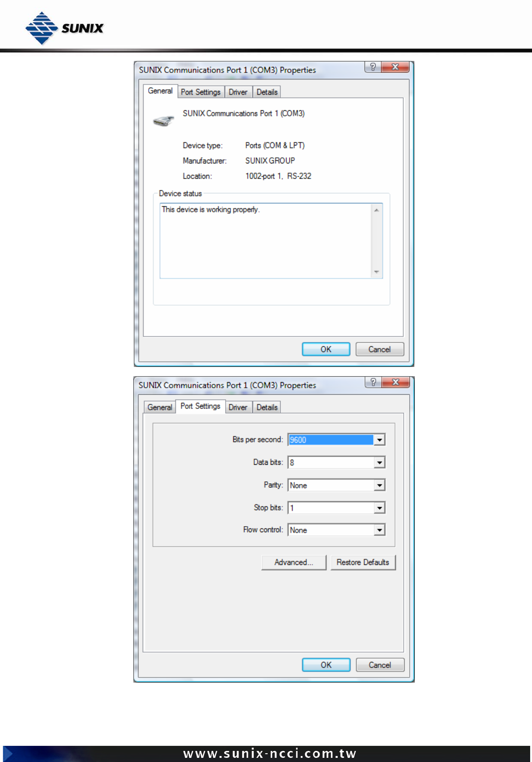The image size is (532, 762).
Task: Click the '1002-port 1, RS-232' location value
Action: pos(278,176)
